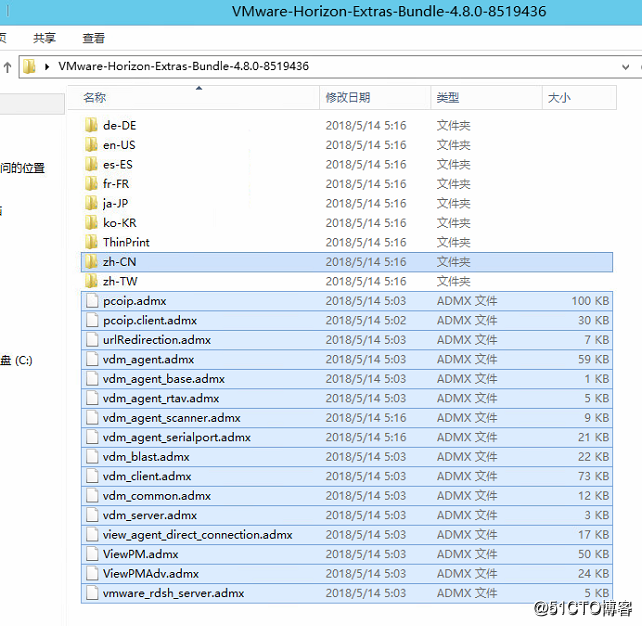Click the 100 KB size of pcoip.admx

(x=590, y=301)
